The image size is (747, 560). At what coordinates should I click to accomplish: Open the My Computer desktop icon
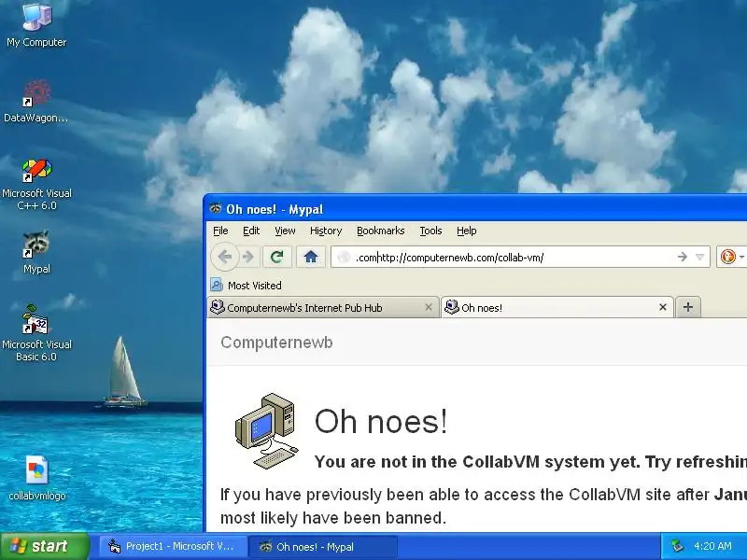pos(36,24)
